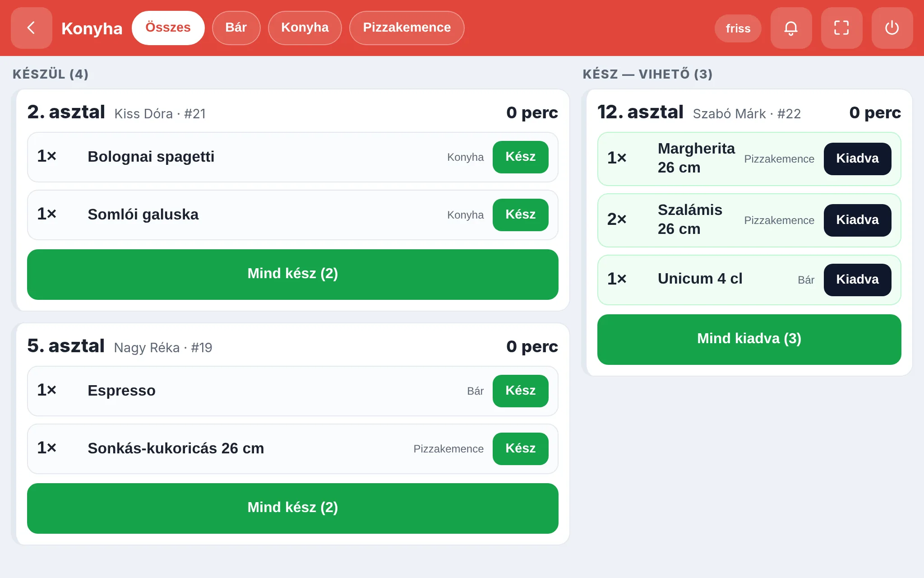The image size is (924, 578).
Task: Open notifications bell icon
Action: pos(791,28)
